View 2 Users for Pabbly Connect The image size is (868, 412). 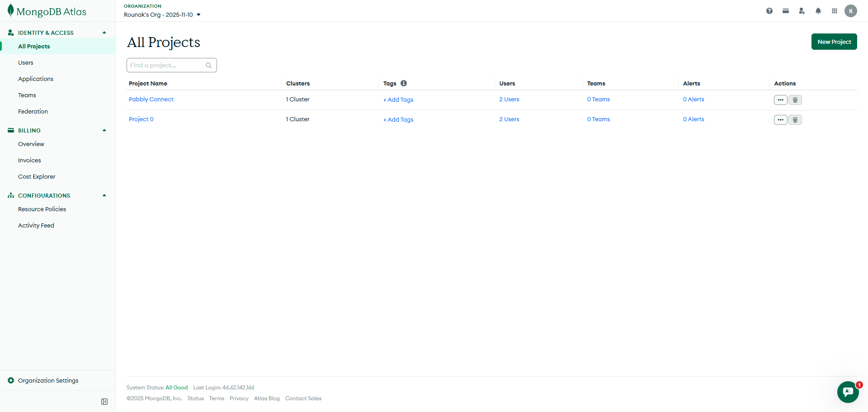pyautogui.click(x=509, y=99)
